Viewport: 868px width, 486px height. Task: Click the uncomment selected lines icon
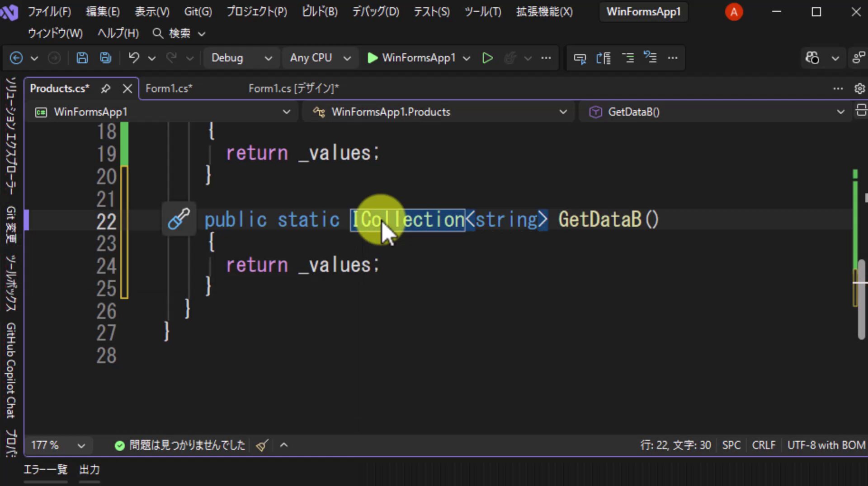650,58
